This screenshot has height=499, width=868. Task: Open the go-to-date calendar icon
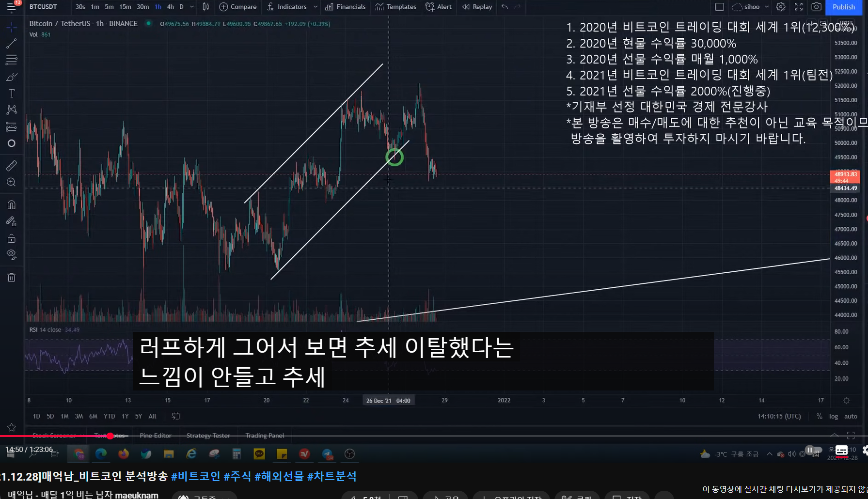coord(176,416)
